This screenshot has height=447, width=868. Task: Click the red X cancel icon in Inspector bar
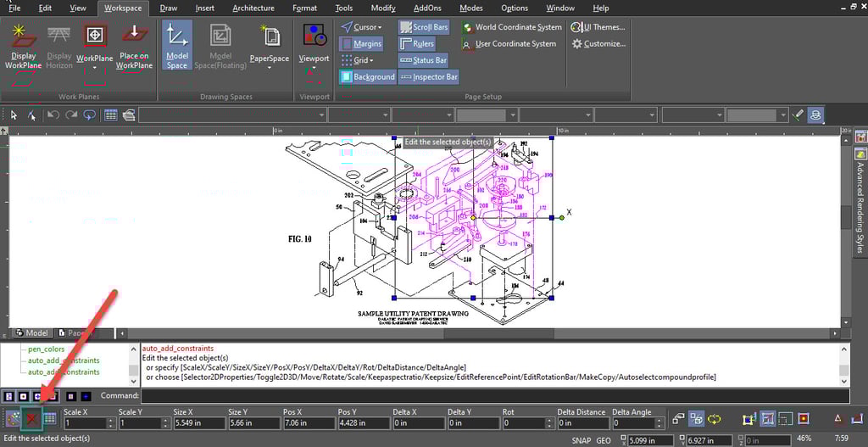pyautogui.click(x=33, y=419)
